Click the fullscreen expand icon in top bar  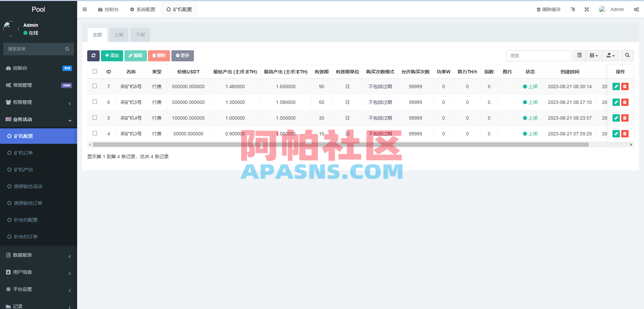click(586, 9)
